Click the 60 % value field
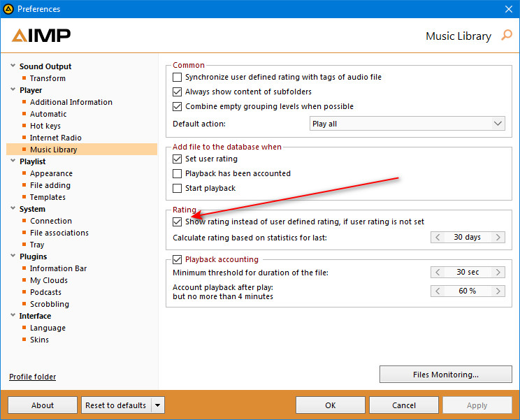Viewport: 520px width, 420px height. (x=468, y=291)
